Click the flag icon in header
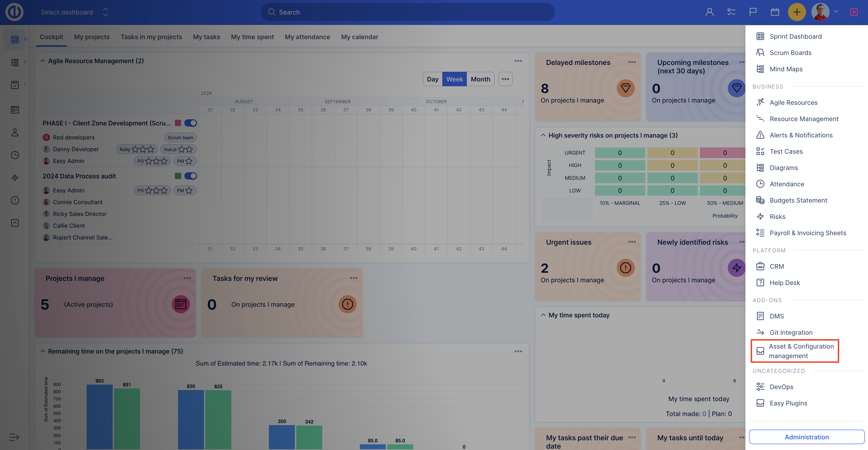 pos(753,12)
